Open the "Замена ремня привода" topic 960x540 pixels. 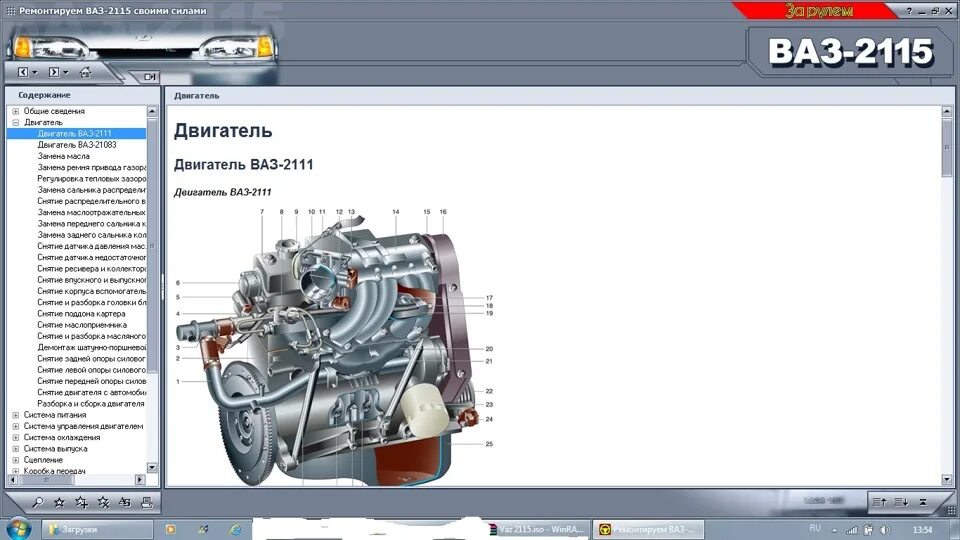coord(91,167)
